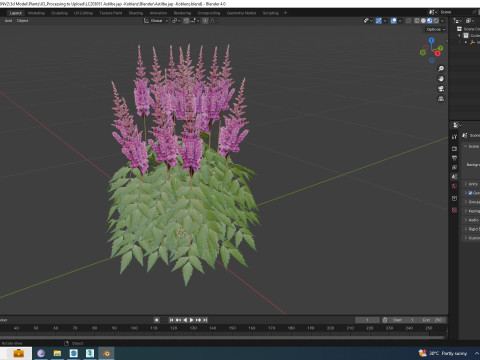Click the End frame 250 field

[431, 320]
